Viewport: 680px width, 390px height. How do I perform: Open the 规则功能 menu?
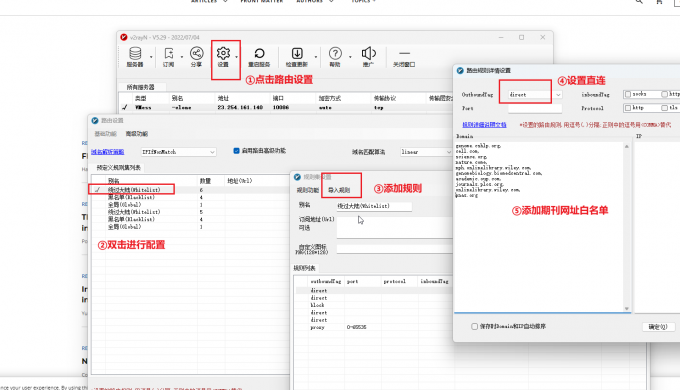click(x=307, y=190)
